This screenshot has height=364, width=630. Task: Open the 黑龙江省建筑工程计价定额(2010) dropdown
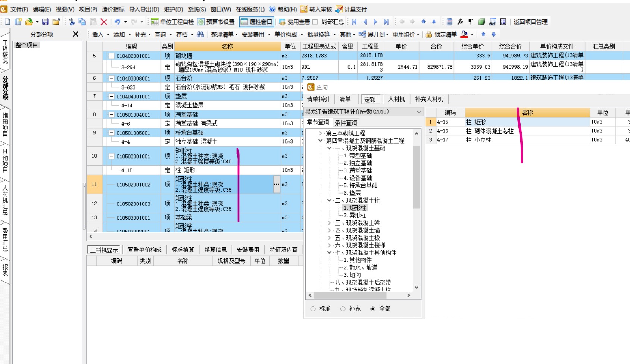point(419,112)
